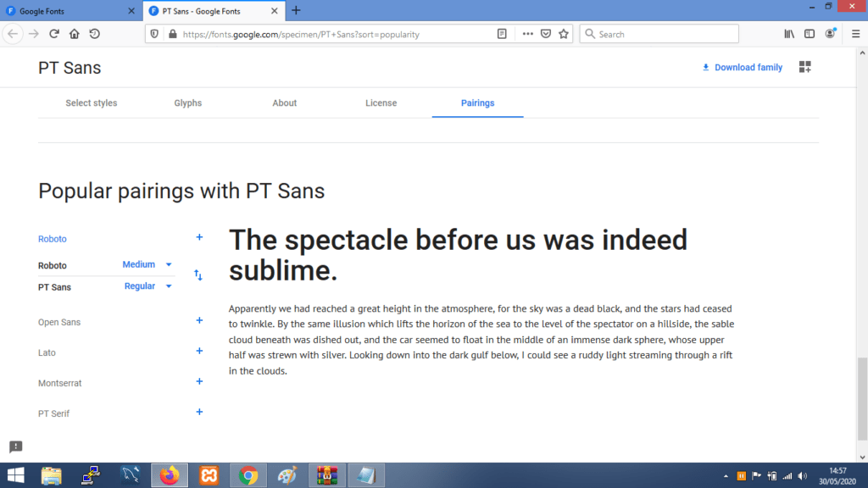This screenshot has width=868, height=488.
Task: Switch to the About tab
Action: click(x=285, y=103)
